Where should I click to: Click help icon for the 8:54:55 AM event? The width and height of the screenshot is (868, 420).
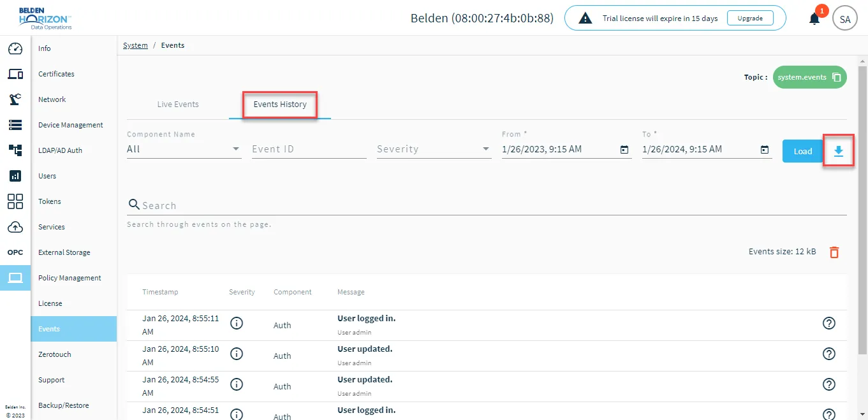tap(829, 384)
